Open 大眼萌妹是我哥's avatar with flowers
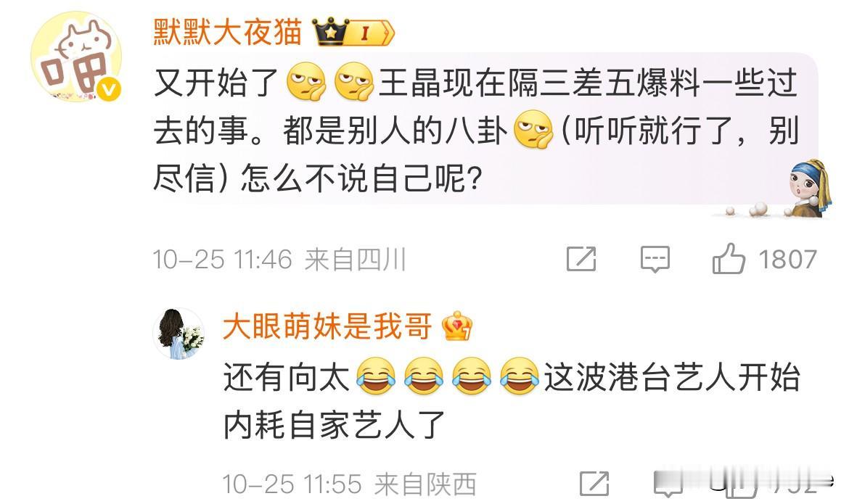 tap(179, 334)
